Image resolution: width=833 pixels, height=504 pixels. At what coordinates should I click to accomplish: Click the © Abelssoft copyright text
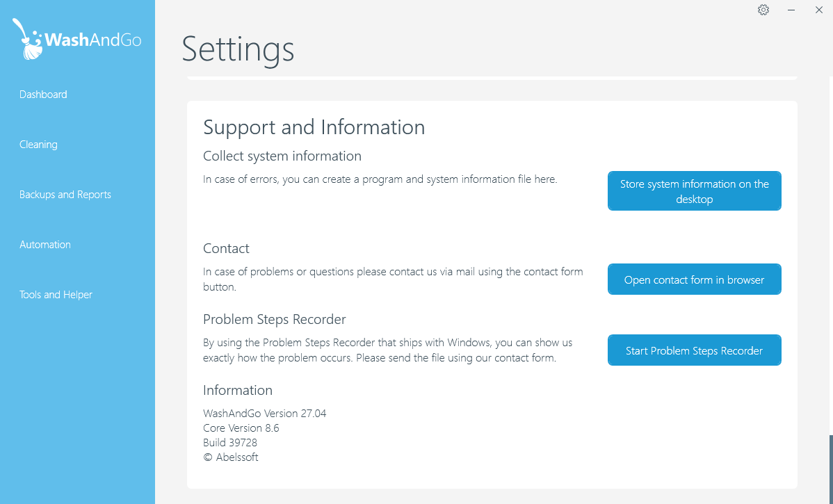pos(231,457)
